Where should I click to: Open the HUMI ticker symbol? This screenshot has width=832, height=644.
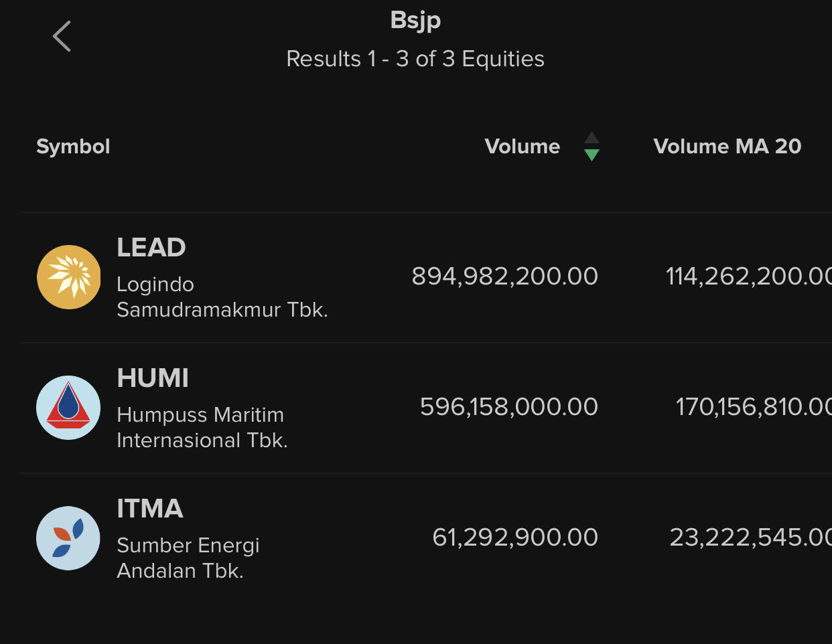tap(153, 378)
